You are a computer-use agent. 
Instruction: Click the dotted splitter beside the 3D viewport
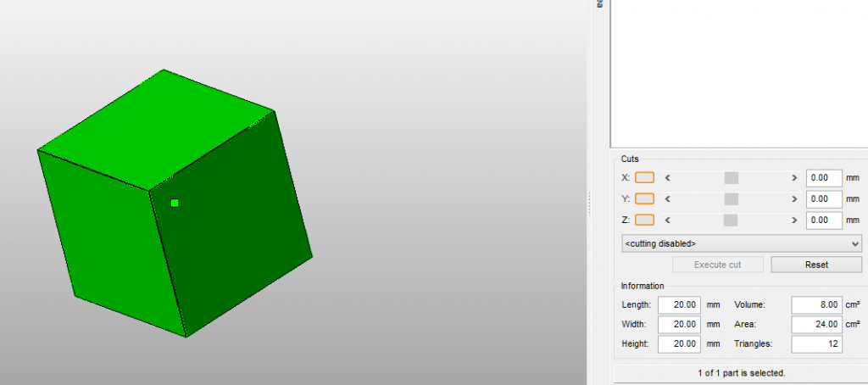click(x=590, y=203)
